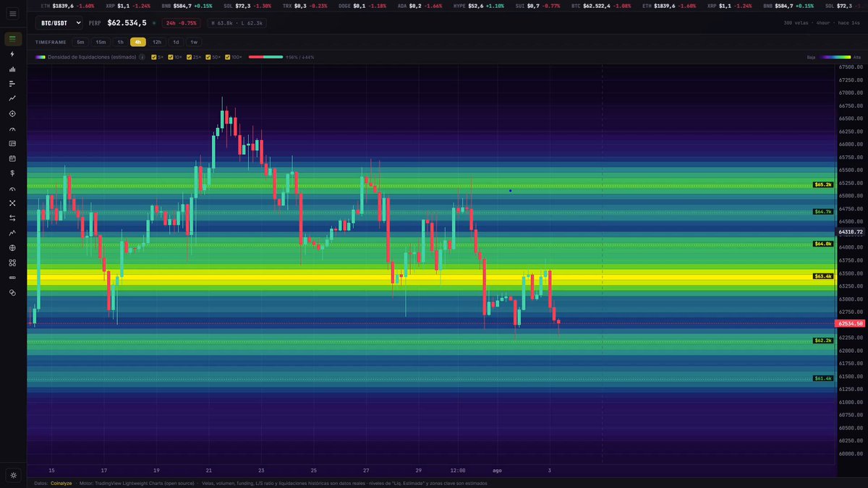Switch to the 5m timeframe
Image resolution: width=868 pixels, height=488 pixels.
pos(80,42)
